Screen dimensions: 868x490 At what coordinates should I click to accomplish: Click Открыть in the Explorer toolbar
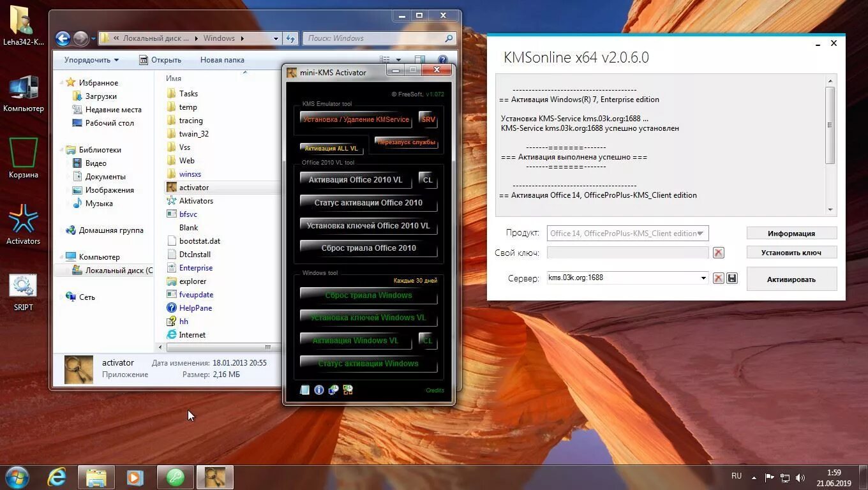(x=160, y=60)
